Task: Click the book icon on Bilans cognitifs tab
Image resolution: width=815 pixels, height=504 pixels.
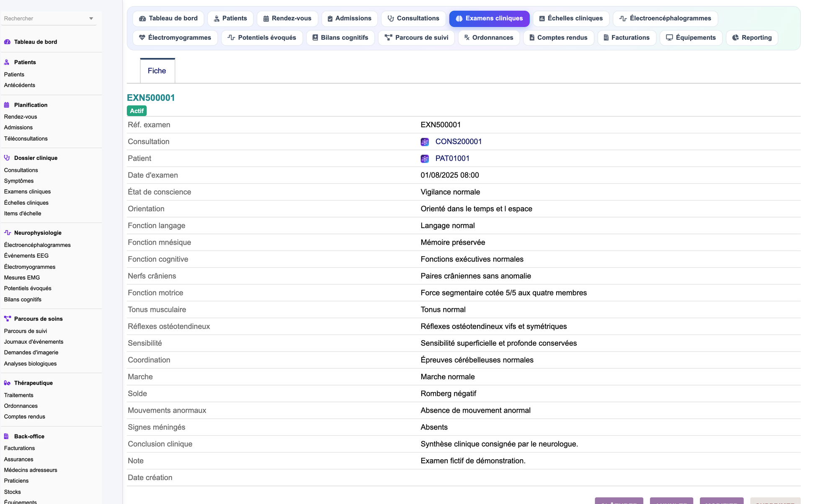Action: click(x=315, y=38)
